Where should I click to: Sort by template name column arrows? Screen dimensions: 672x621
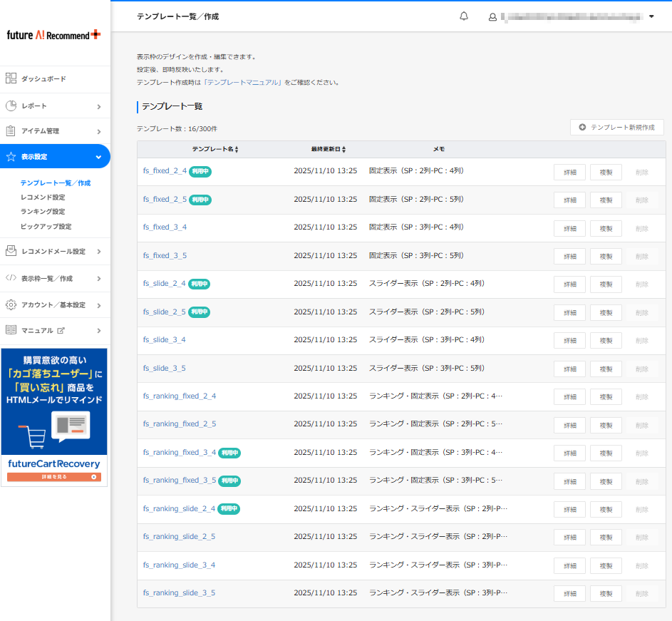pos(237,150)
